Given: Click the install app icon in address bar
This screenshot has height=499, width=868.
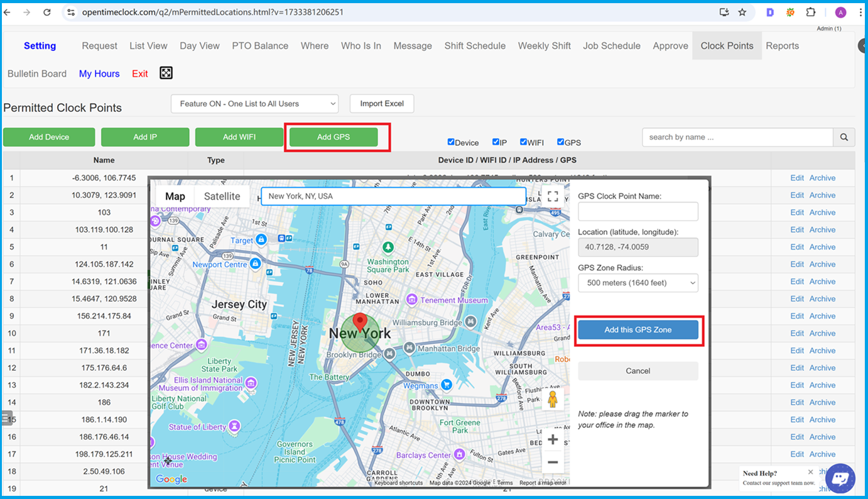Looking at the screenshot, I should pyautogui.click(x=724, y=12).
